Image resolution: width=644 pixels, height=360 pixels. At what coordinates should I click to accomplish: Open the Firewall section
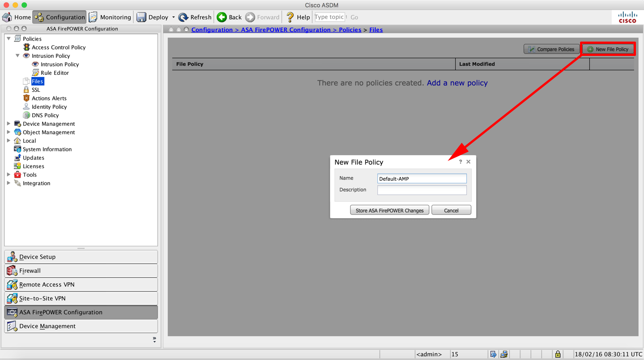point(81,271)
